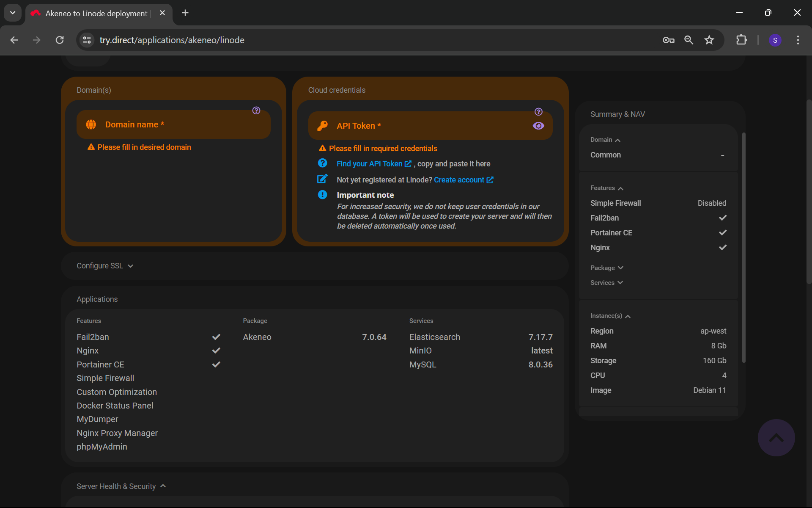Toggle API Token visibility with eye icon

point(538,126)
